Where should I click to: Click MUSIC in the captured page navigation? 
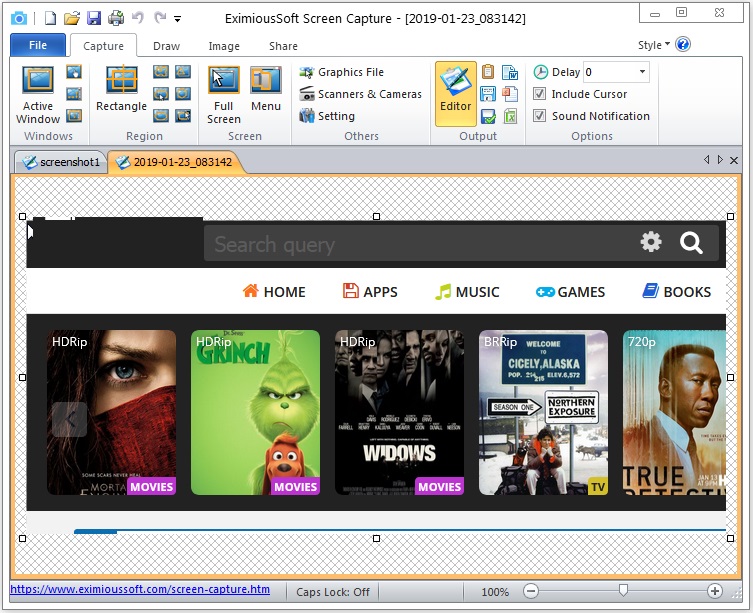(x=467, y=291)
